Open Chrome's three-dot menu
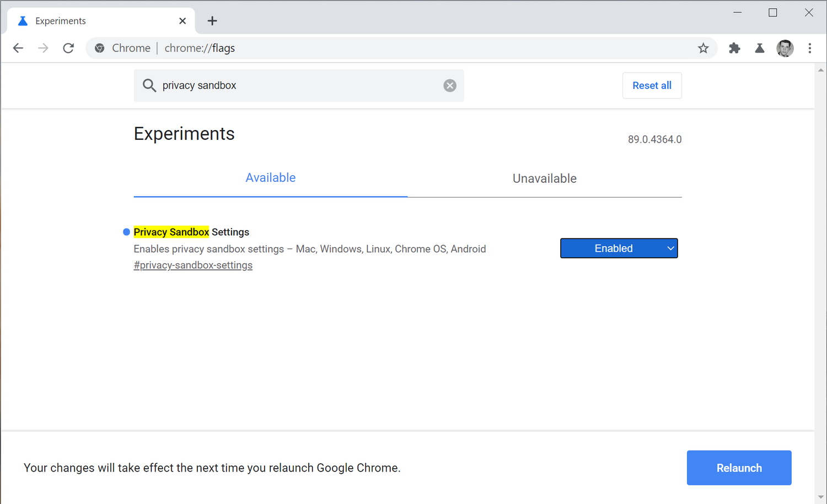827x504 pixels. 810,48
